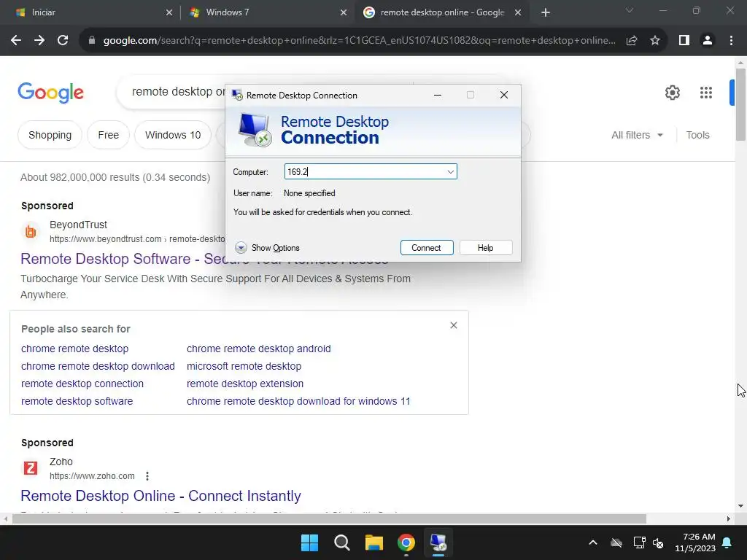The width and height of the screenshot is (747, 560).
Task: Apply the Free filter chip
Action: tap(108, 135)
